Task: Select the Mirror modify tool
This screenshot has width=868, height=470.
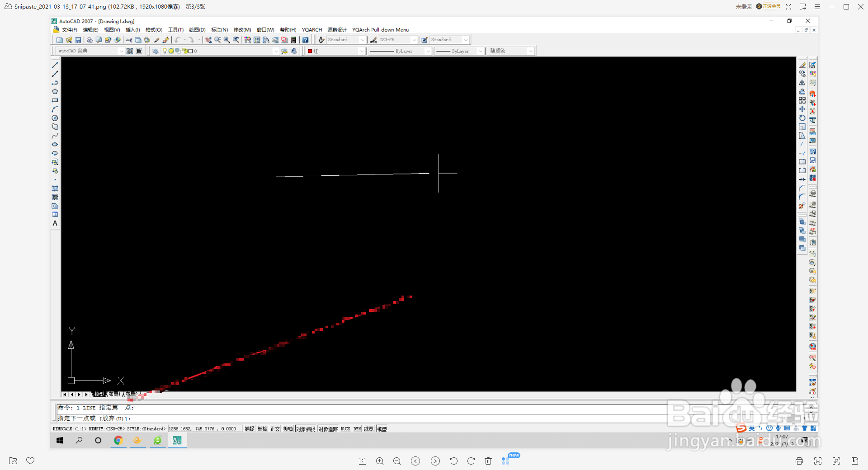Action: click(802, 83)
